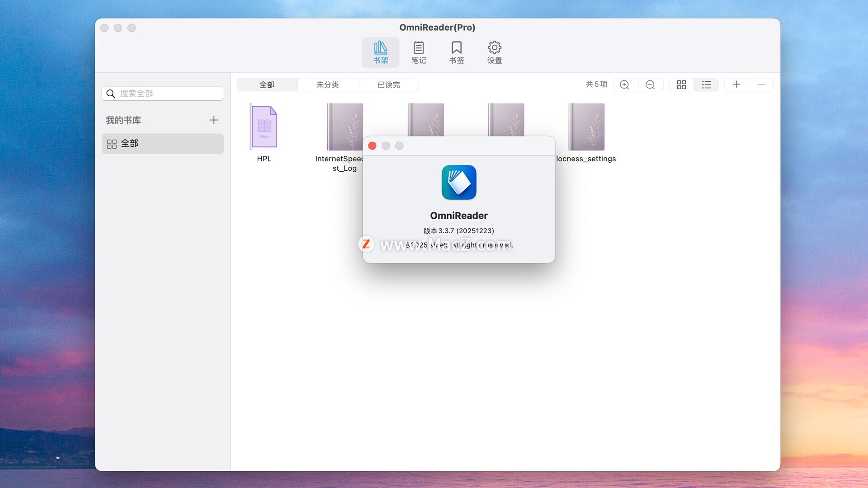The width and height of the screenshot is (868, 488).
Task: Add new library next to 我的书库
Action: (214, 120)
